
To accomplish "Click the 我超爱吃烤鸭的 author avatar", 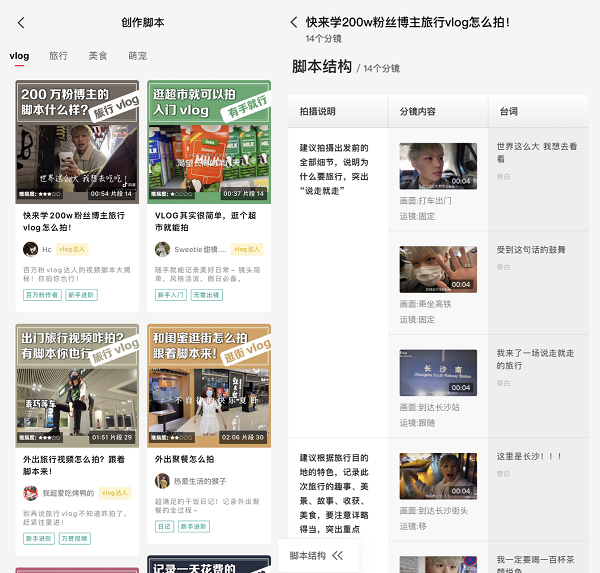I will pyautogui.click(x=30, y=493).
